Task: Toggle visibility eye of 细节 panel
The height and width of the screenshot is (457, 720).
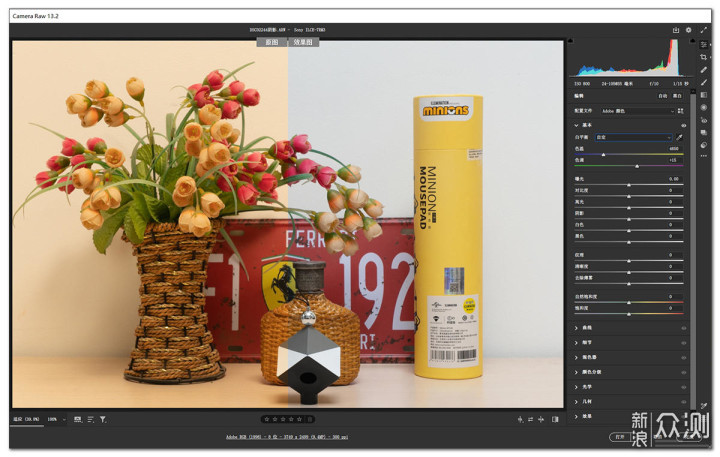Action: pos(684,343)
